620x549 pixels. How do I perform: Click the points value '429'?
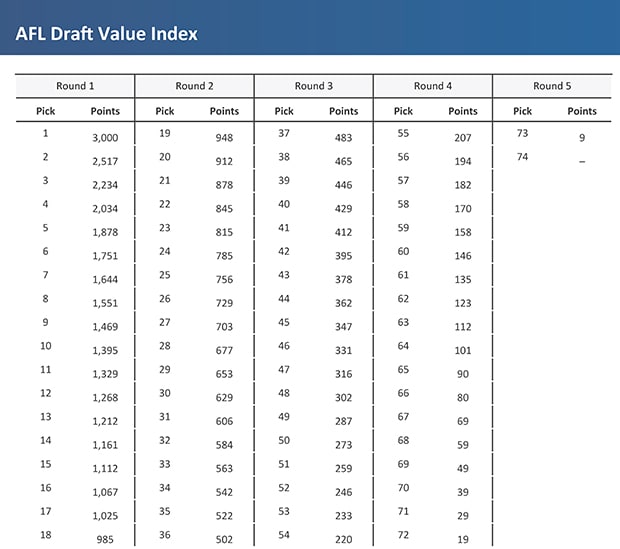tap(343, 208)
